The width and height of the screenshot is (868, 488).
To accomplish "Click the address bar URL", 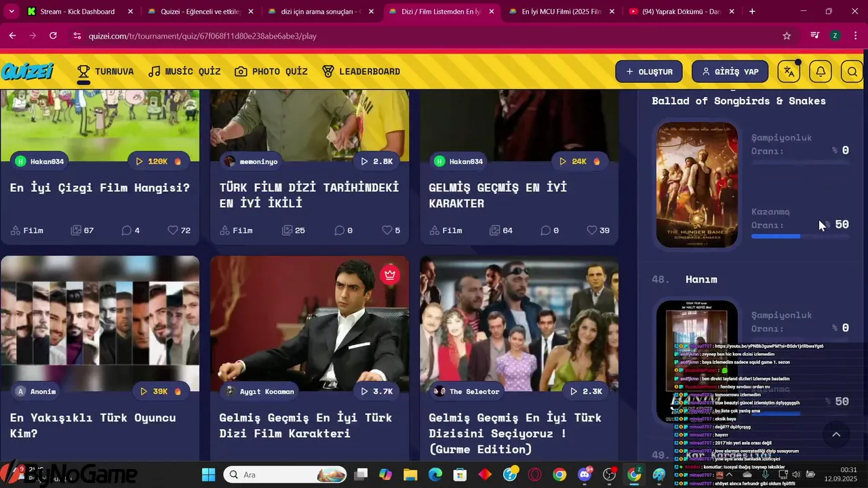I will pyautogui.click(x=203, y=36).
